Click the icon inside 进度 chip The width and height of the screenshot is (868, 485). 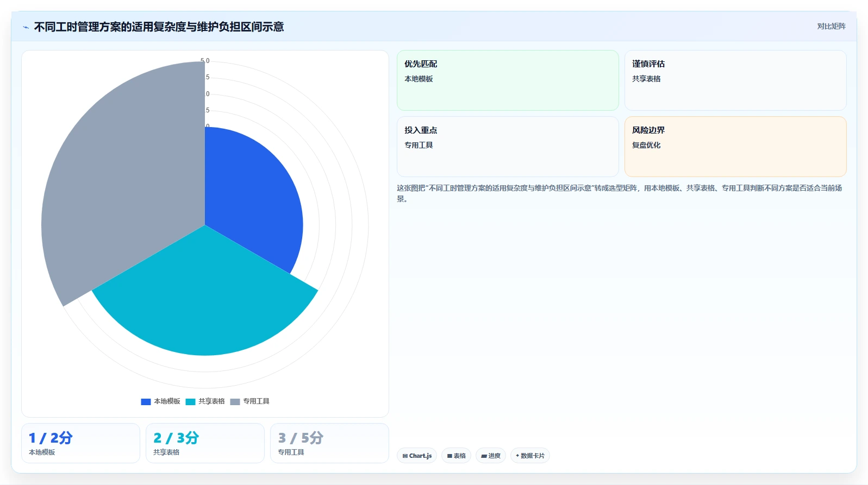pyautogui.click(x=484, y=456)
